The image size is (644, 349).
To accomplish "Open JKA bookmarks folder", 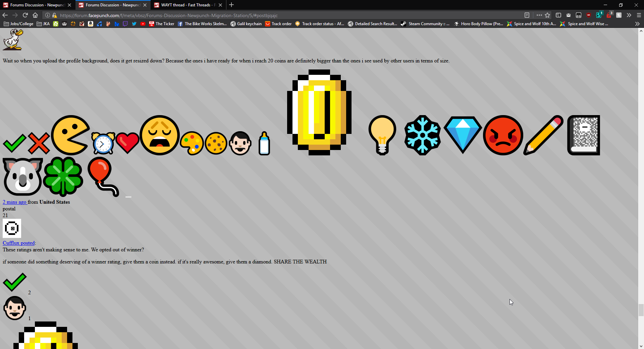I will point(43,24).
